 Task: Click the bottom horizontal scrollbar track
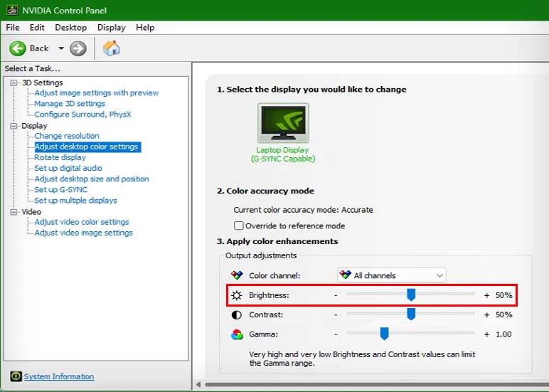tap(377, 384)
